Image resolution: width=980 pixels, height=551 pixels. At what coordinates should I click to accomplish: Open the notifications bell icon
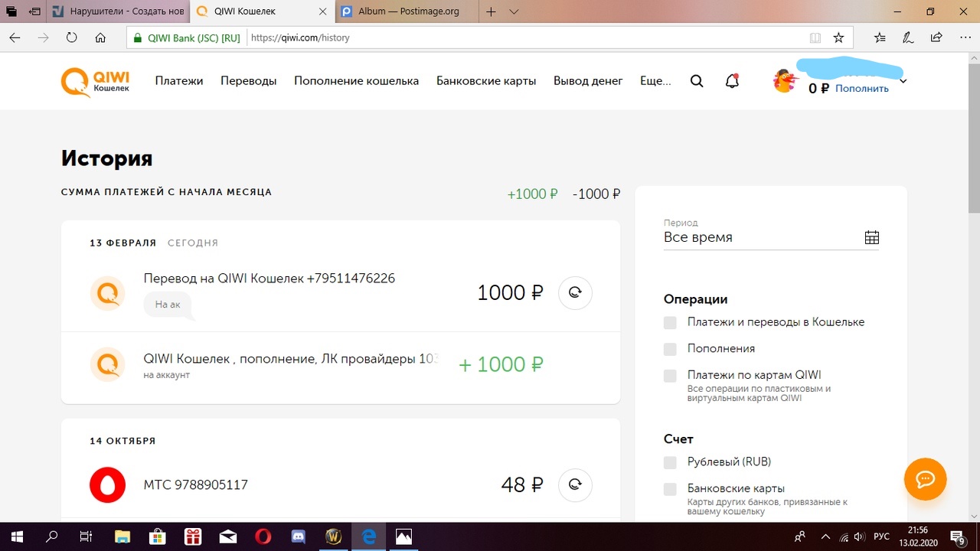[732, 81]
